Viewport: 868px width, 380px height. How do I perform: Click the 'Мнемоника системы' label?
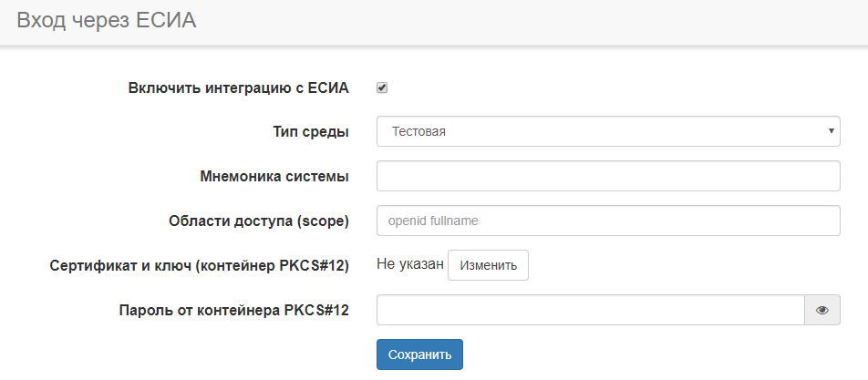[x=274, y=176]
